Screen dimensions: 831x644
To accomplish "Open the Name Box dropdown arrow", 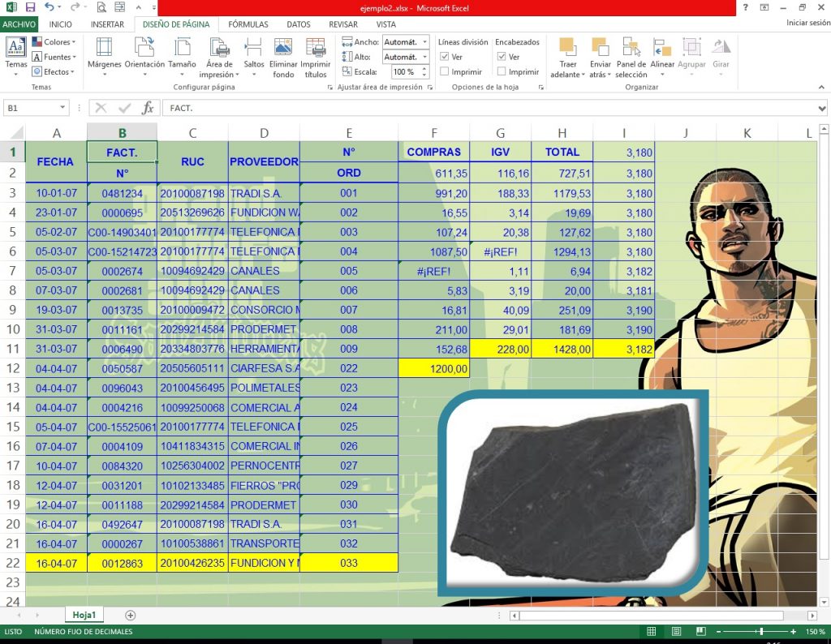I will (62, 108).
